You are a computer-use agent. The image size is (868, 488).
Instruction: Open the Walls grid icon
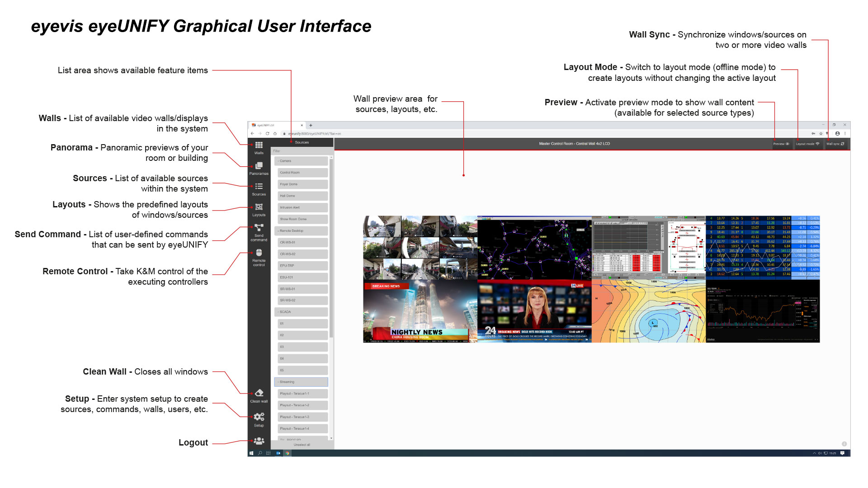259,145
